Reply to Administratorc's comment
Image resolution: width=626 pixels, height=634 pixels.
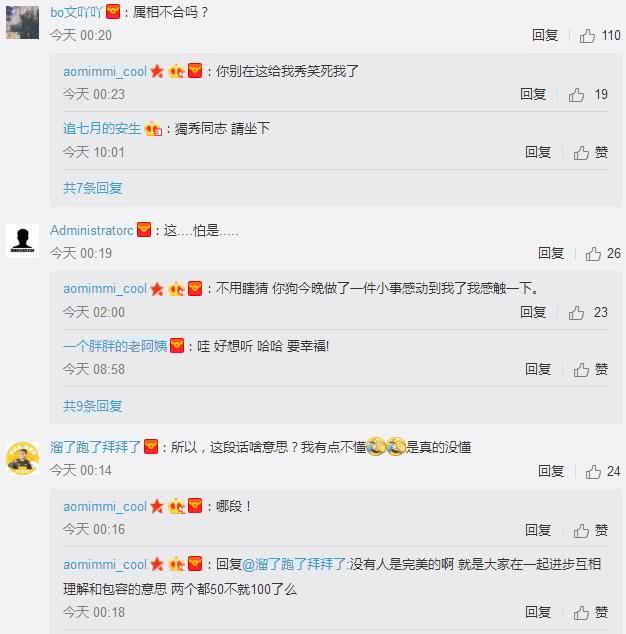point(551,254)
